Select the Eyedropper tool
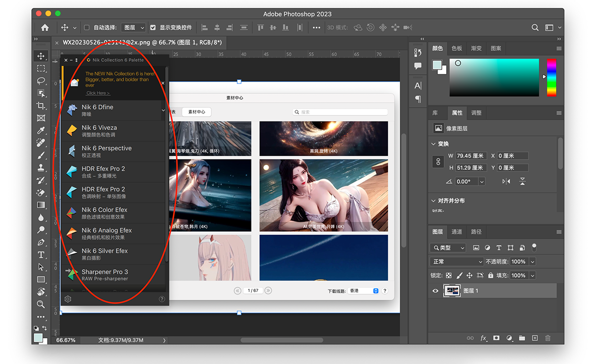This screenshot has width=593, height=364. 41,130
